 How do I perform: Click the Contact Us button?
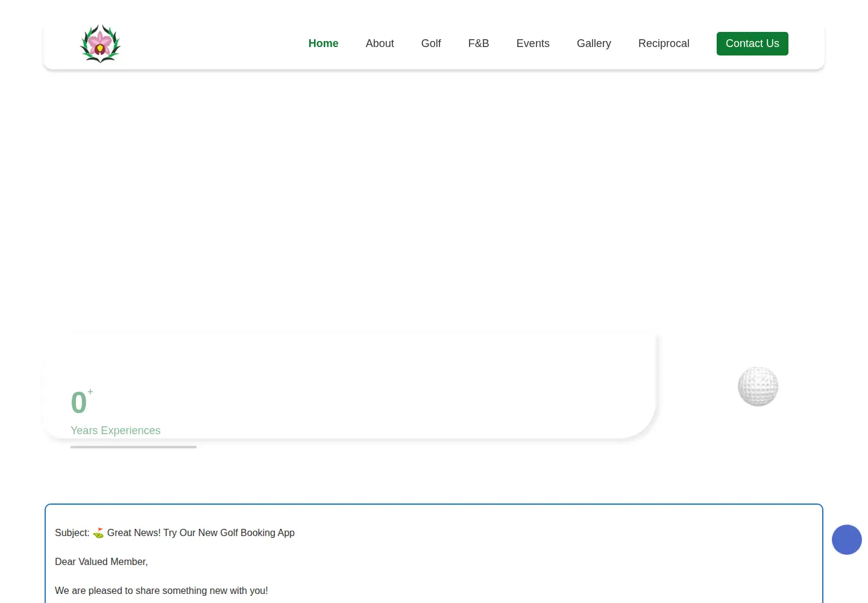752,43
